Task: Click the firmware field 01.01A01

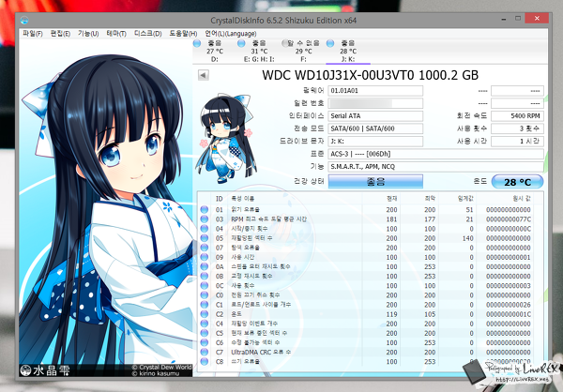Action: coord(375,91)
